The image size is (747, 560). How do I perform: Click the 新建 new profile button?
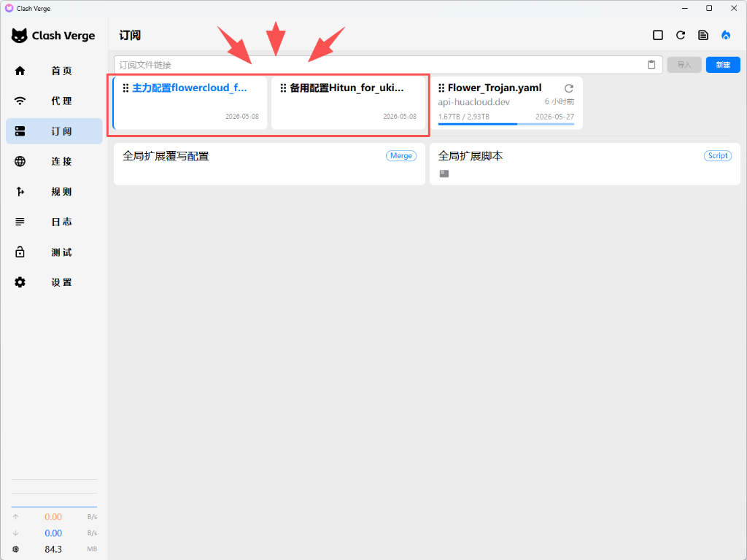coord(723,65)
